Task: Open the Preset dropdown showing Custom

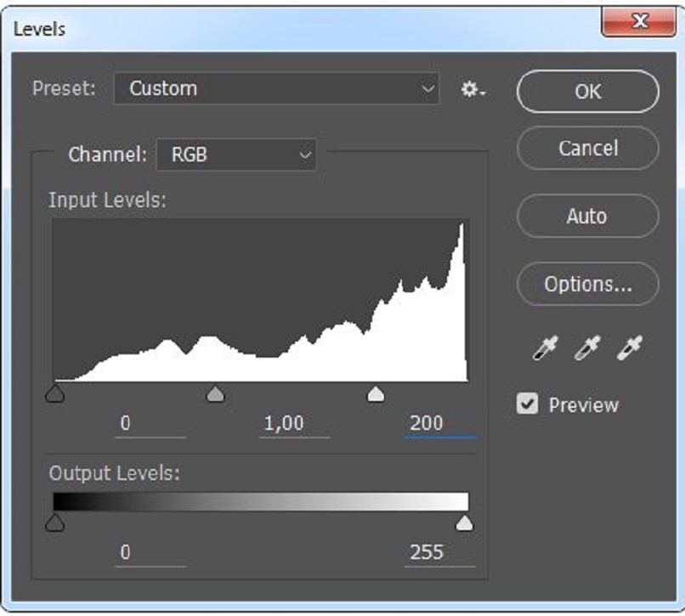Action: point(276,89)
